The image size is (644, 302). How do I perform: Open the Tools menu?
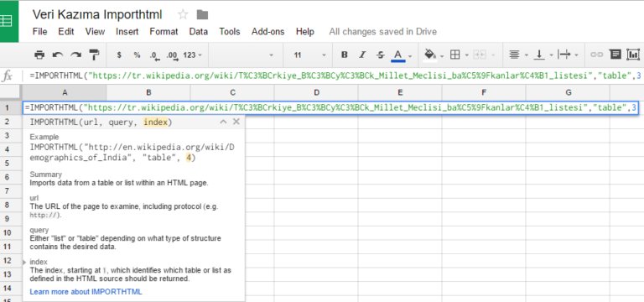coord(230,32)
